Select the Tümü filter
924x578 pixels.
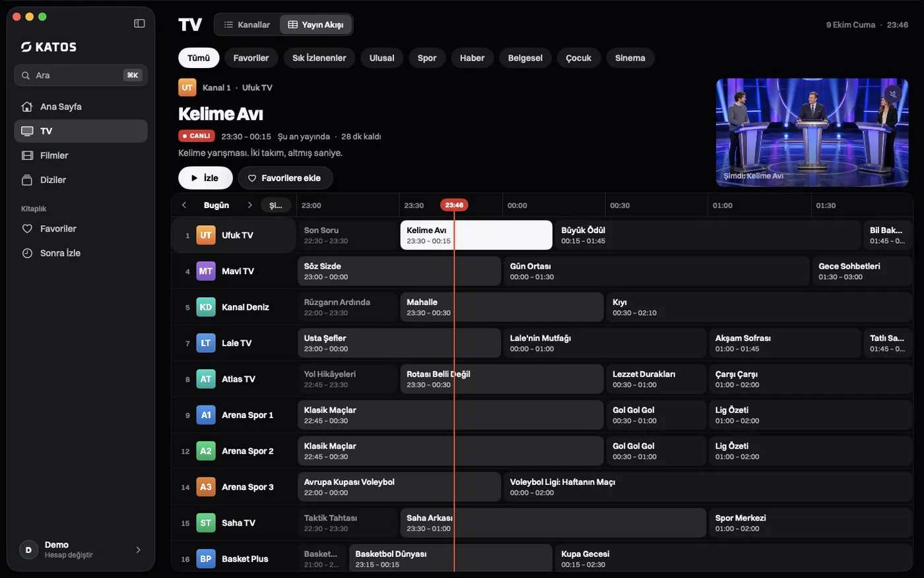199,58
